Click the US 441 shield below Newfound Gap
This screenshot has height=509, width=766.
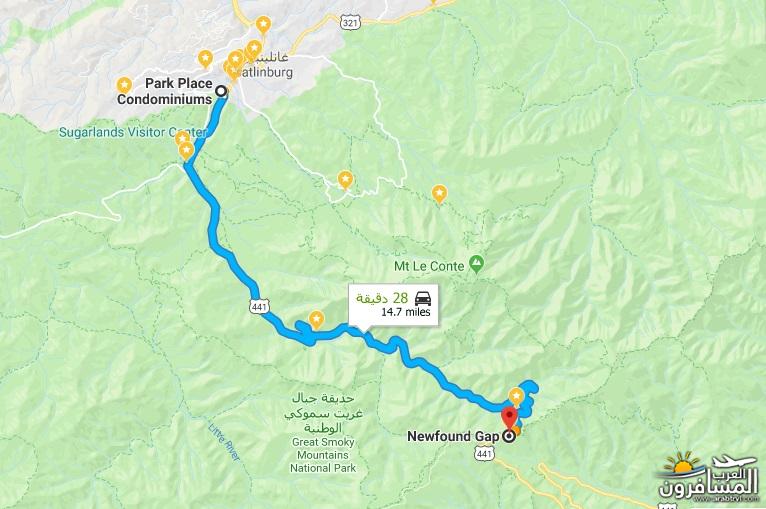click(x=484, y=454)
